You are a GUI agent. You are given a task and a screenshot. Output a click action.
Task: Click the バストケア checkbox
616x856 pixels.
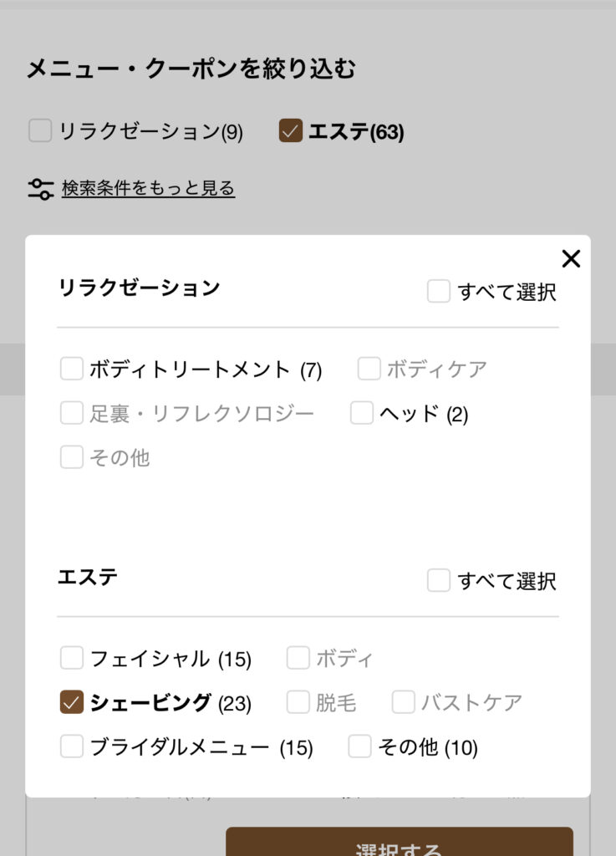point(404,703)
